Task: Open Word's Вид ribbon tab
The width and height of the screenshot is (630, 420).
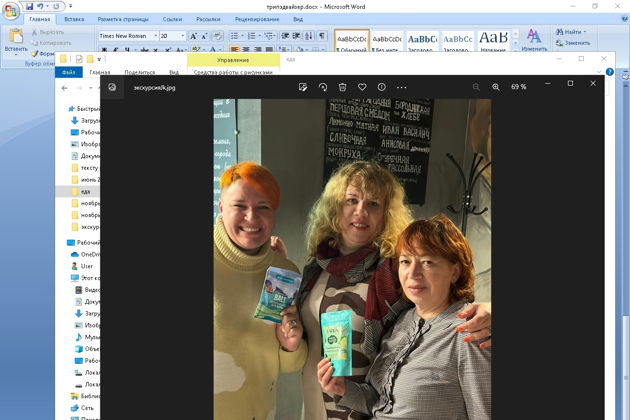Action: pyautogui.click(x=298, y=19)
